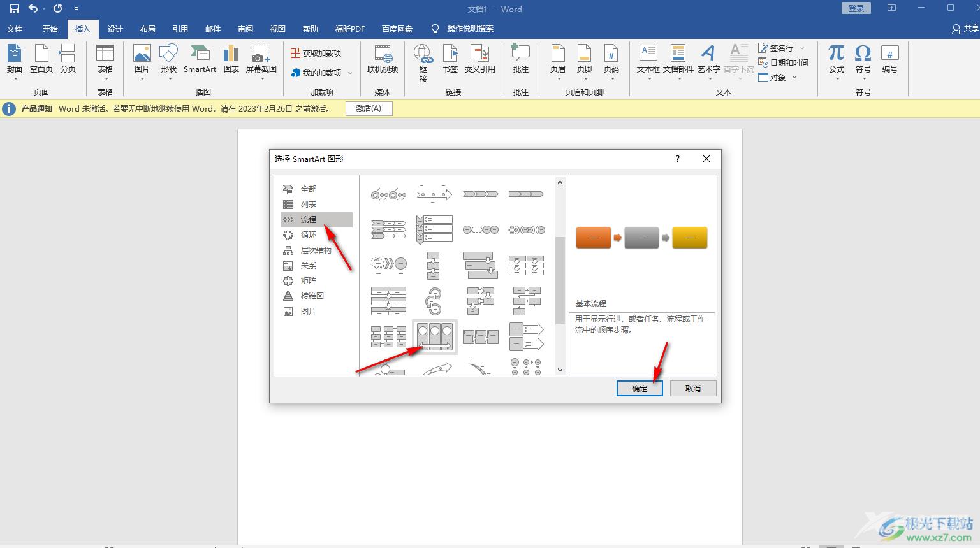Click the Numbering (编号) icon

coord(890,59)
